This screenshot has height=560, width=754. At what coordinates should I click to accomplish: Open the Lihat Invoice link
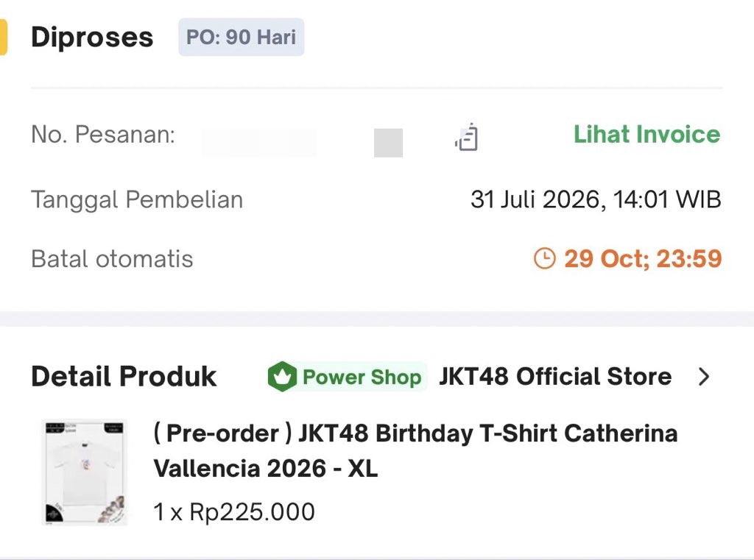(646, 134)
